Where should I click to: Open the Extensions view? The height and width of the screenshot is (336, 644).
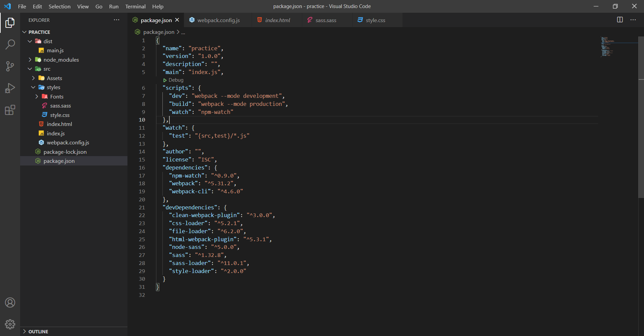(10, 110)
